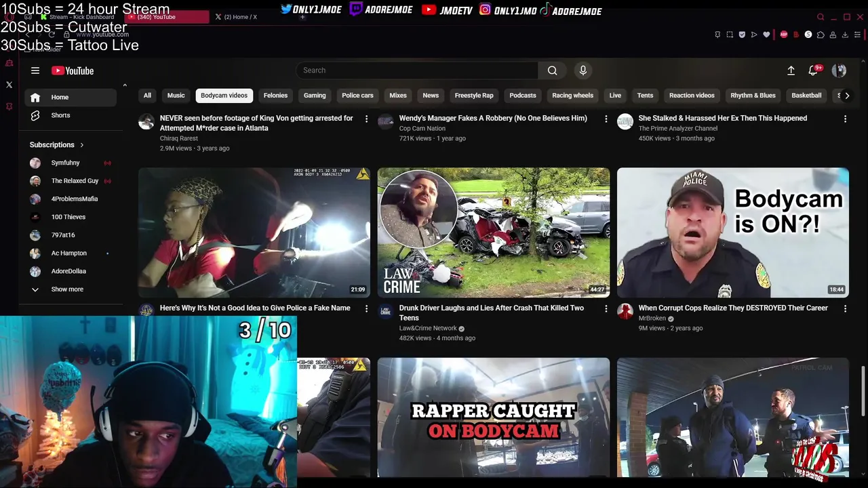
Task: Open the YouTube hamburger guide menu
Action: 35,70
